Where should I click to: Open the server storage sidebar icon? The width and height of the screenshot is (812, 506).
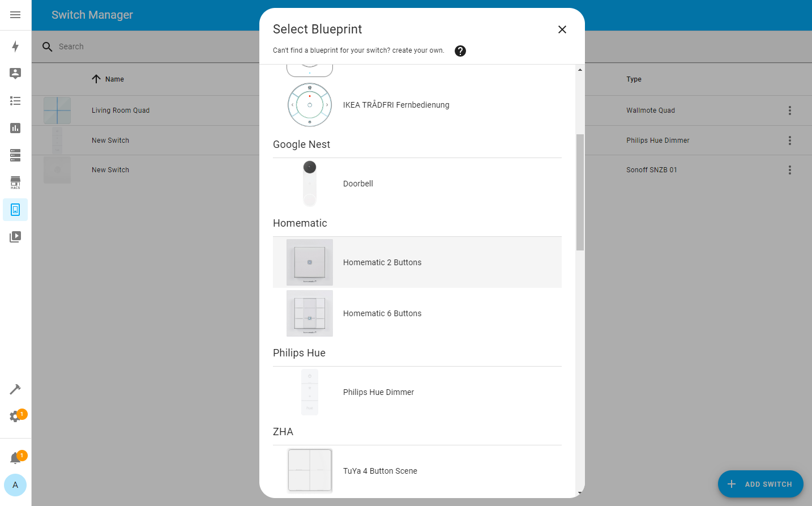[x=15, y=155]
